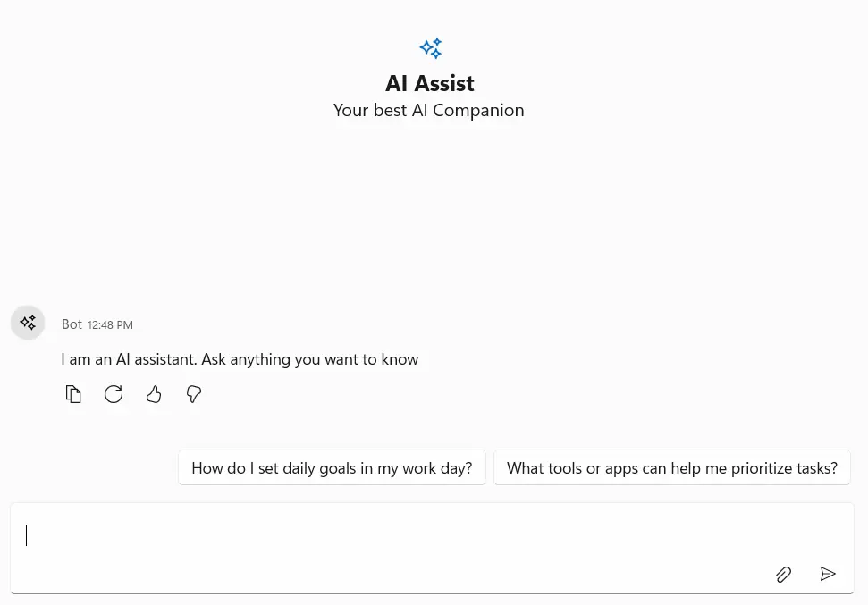Screen dimensions: 868x605
Task: Click the refresh icon to retry the answer
Action: coord(114,394)
